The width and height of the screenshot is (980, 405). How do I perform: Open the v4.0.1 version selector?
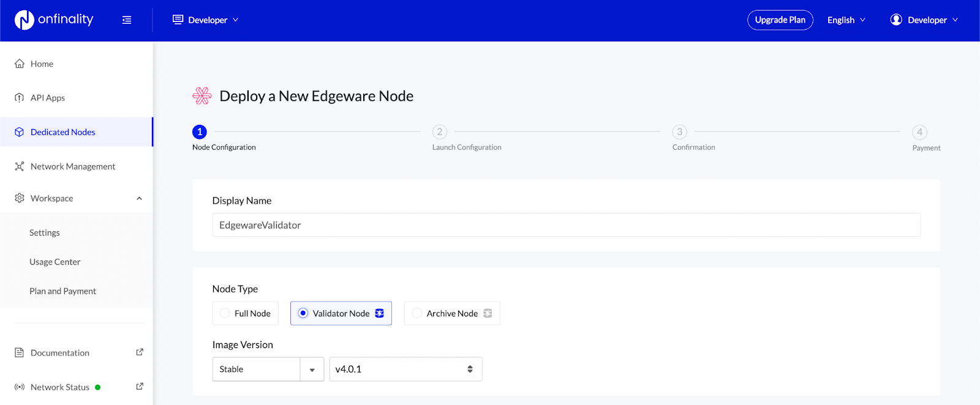point(405,370)
